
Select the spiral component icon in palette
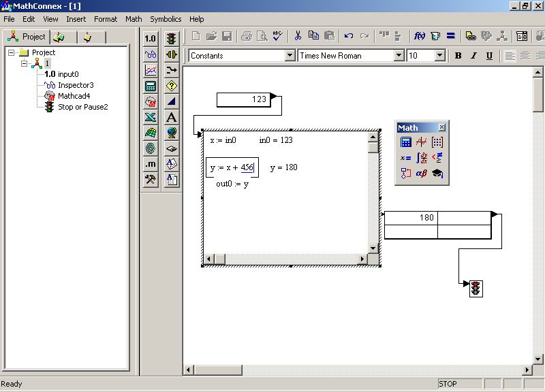pos(150,148)
